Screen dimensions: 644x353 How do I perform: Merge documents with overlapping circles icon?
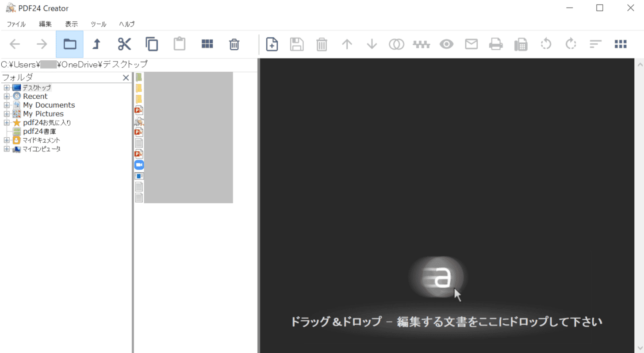(x=396, y=44)
